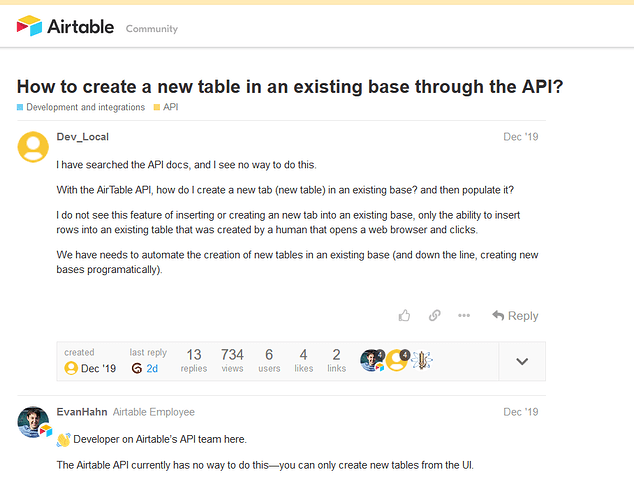Click third frequent poster avatar in summary
The width and height of the screenshot is (634, 500).
423,360
